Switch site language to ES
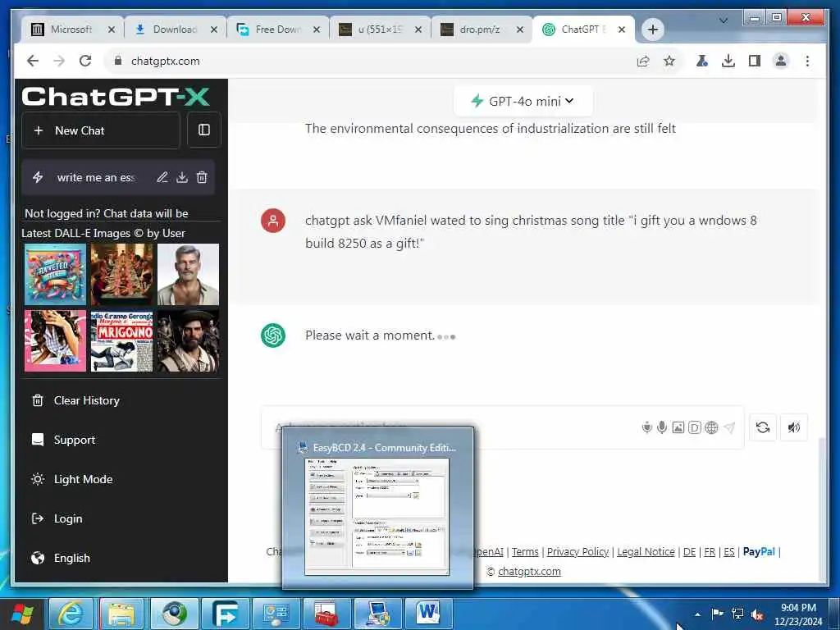The width and height of the screenshot is (840, 630). tap(729, 552)
